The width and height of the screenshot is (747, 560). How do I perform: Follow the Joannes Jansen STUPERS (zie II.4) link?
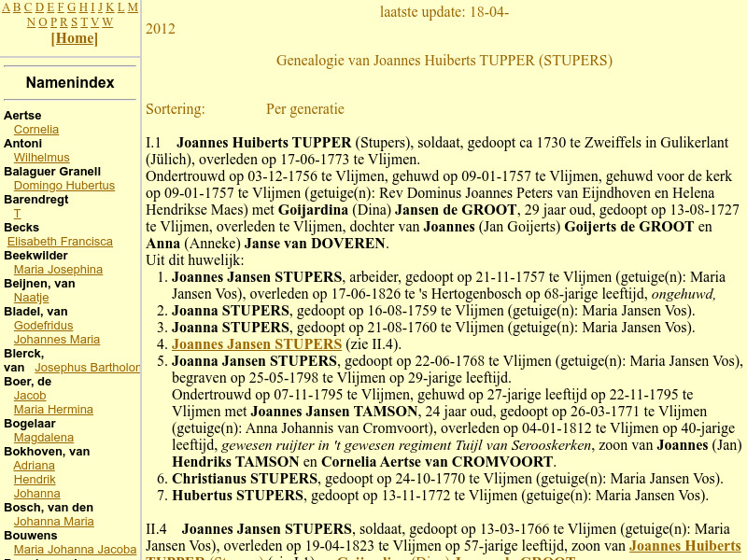pyautogui.click(x=257, y=344)
